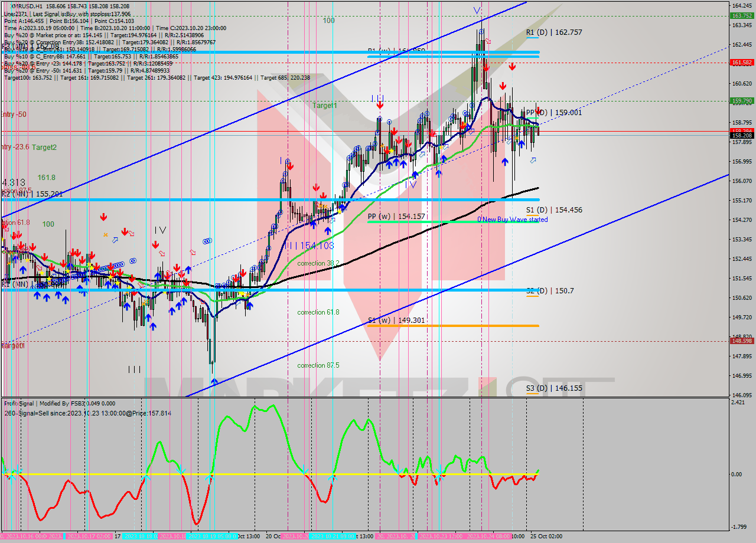The image size is (756, 543).
Task: Select the red 161.582 price tag
Action: click(x=741, y=62)
